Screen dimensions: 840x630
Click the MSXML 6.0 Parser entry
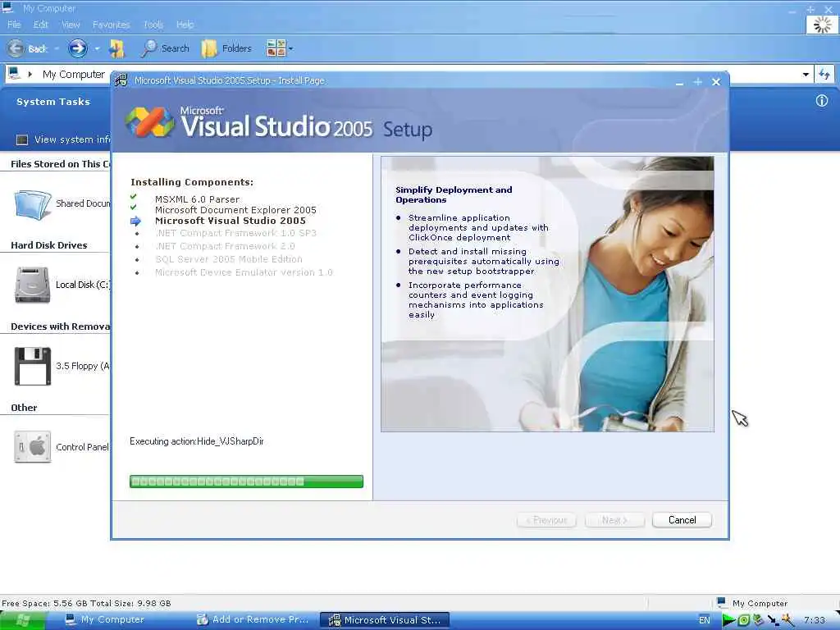click(197, 199)
